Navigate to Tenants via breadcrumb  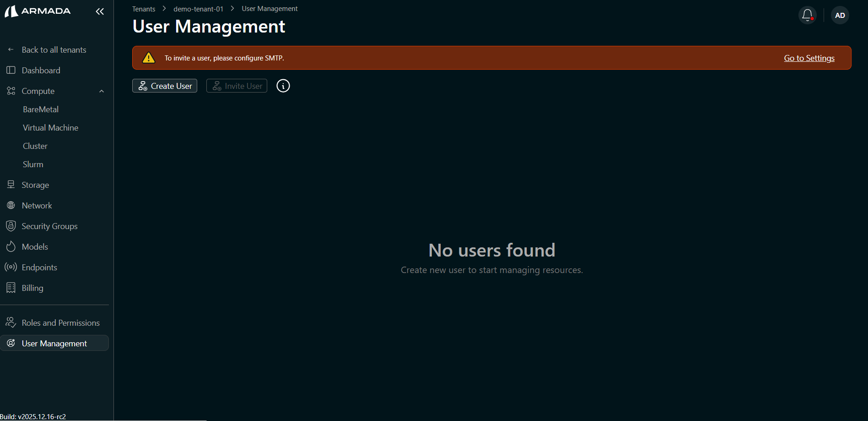(143, 8)
